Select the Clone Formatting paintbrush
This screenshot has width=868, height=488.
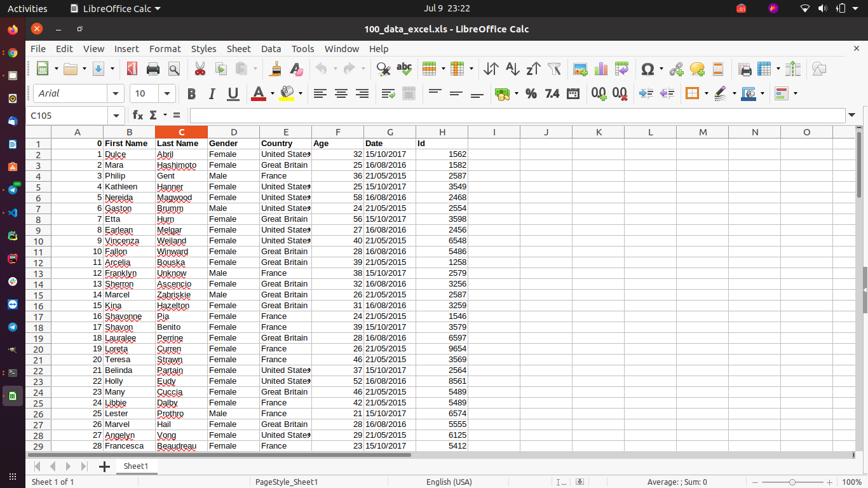[276, 69]
